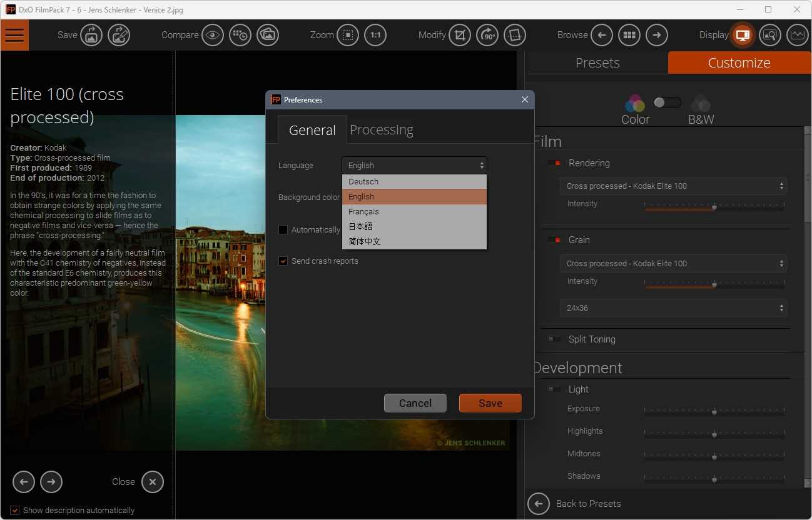
Task: Show the histogram display icon
Action: coord(797,35)
